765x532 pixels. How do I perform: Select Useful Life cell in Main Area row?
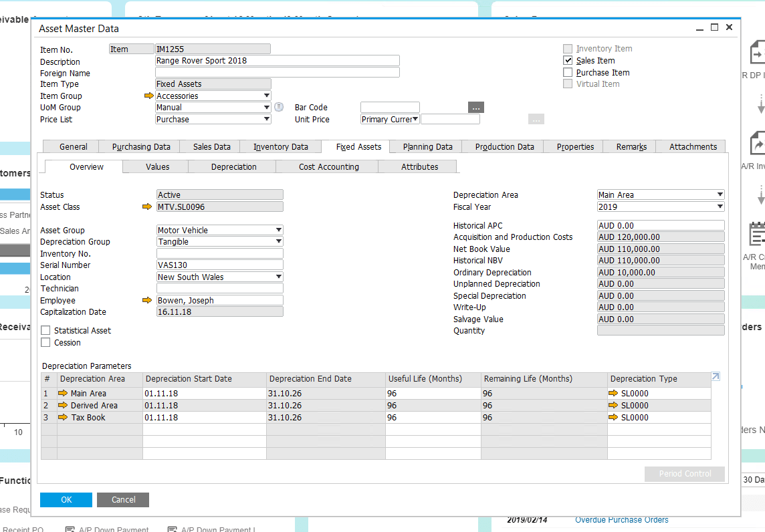[x=433, y=393]
